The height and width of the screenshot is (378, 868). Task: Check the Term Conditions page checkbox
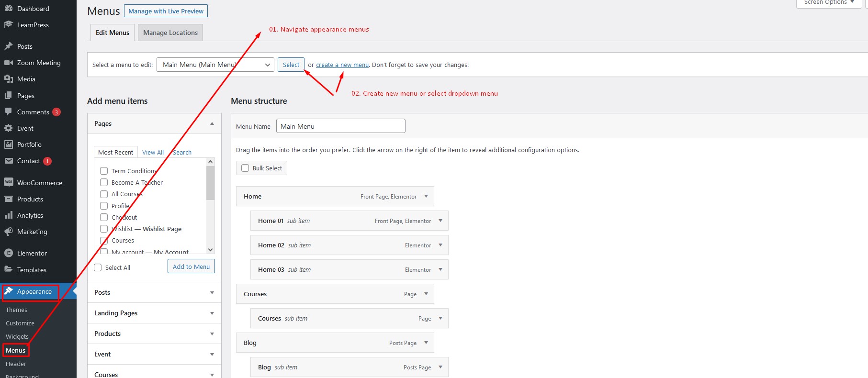(104, 171)
